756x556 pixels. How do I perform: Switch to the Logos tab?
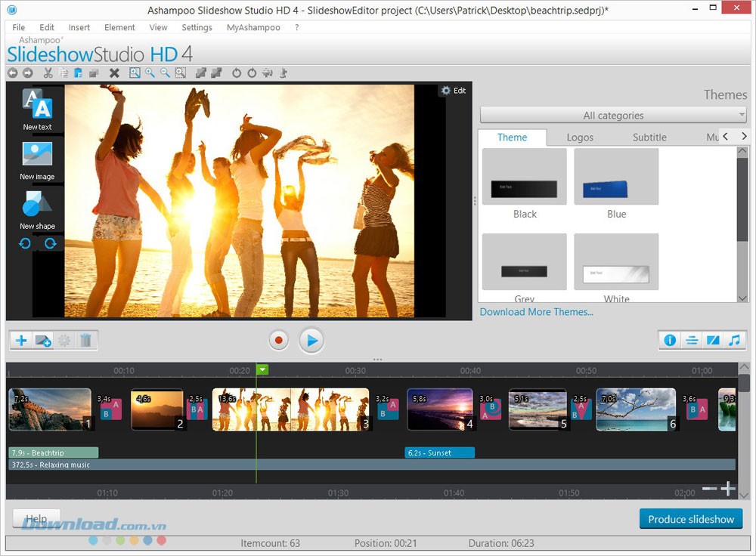pyautogui.click(x=580, y=137)
